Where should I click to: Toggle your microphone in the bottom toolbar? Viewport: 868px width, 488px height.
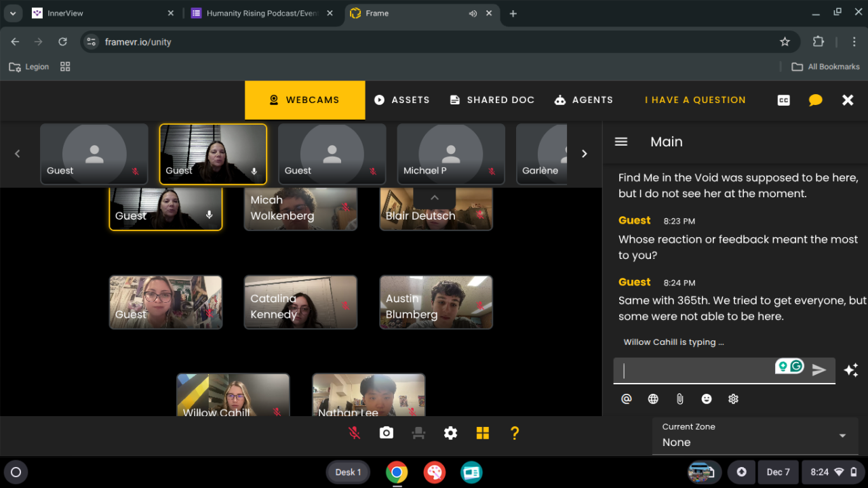tap(354, 433)
